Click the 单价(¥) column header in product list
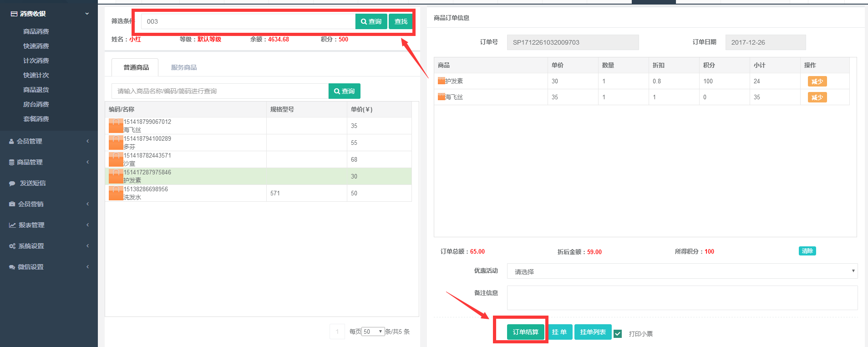 tap(379, 109)
